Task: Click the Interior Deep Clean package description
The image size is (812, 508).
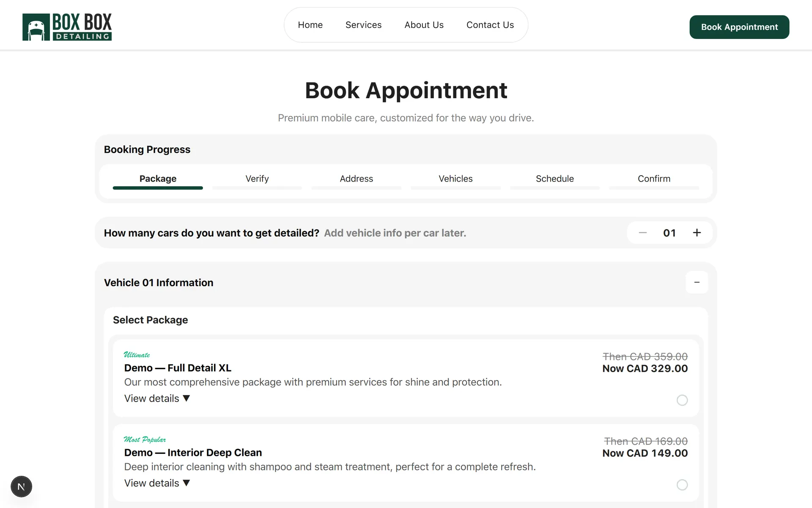Action: (330, 467)
